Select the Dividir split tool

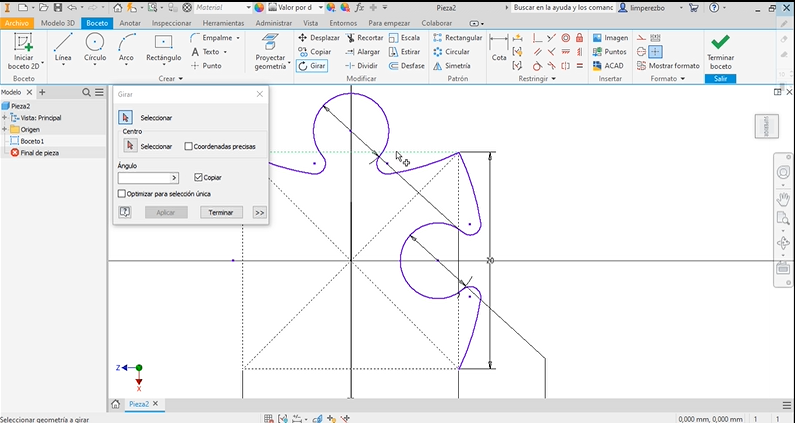(362, 66)
